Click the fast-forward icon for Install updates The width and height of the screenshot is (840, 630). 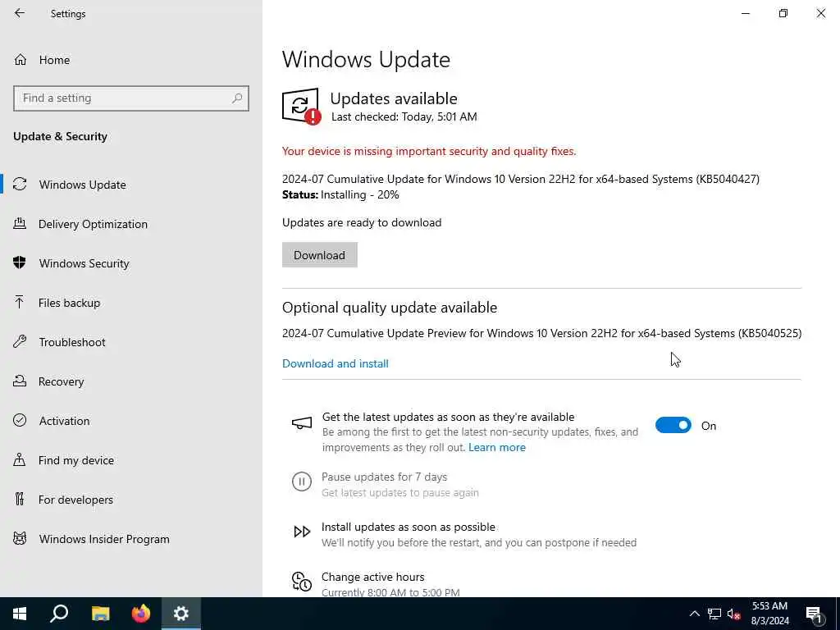pyautogui.click(x=302, y=532)
